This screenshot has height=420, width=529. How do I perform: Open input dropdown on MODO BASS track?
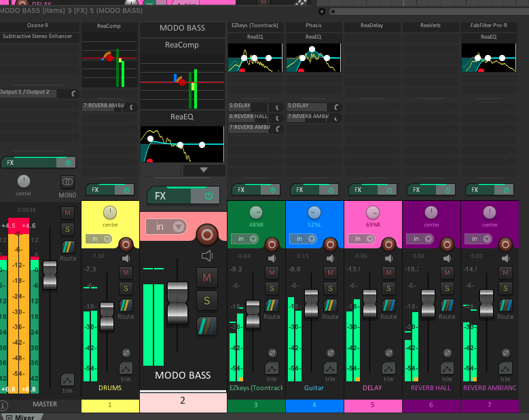coord(166,227)
